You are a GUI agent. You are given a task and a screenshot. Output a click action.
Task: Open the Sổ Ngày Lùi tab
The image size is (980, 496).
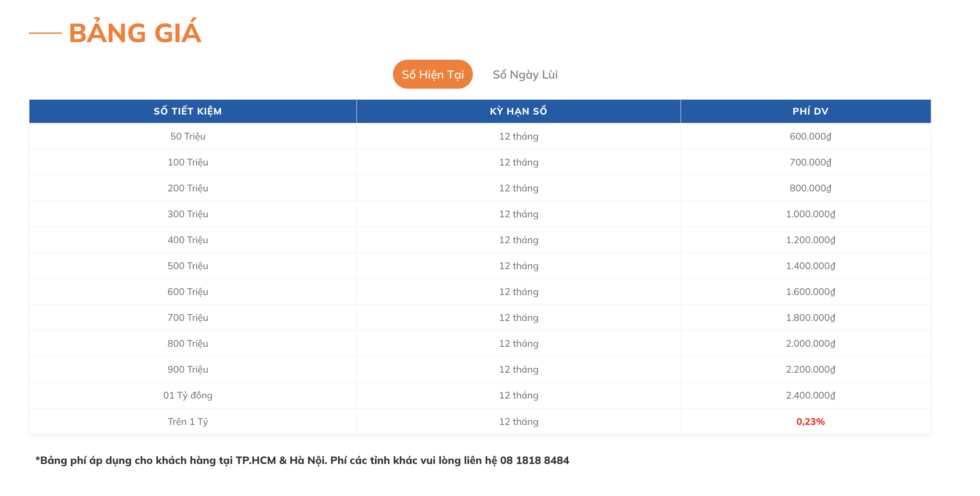[x=525, y=74]
